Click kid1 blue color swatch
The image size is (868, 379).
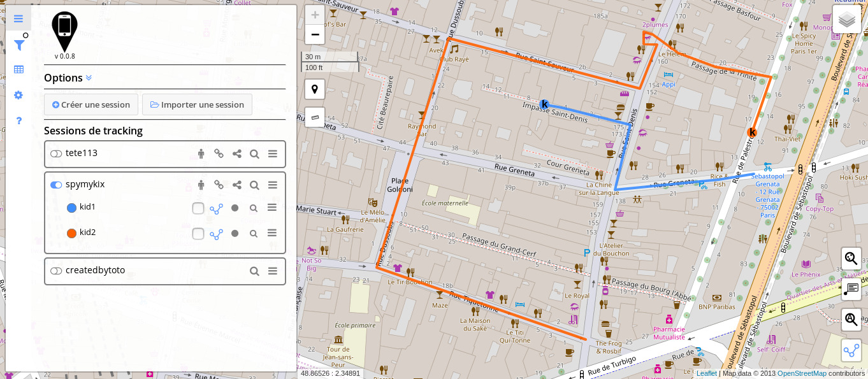point(71,208)
